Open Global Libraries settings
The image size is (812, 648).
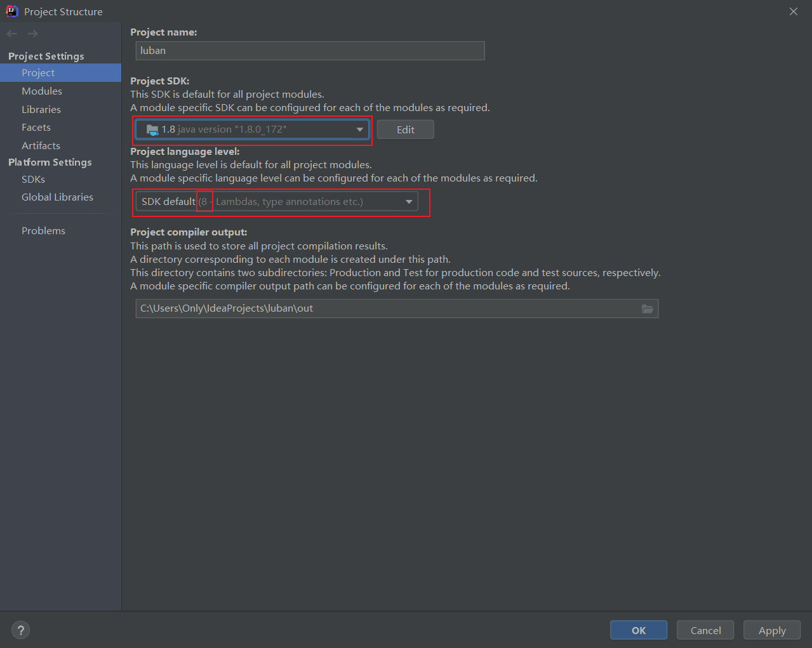57,197
